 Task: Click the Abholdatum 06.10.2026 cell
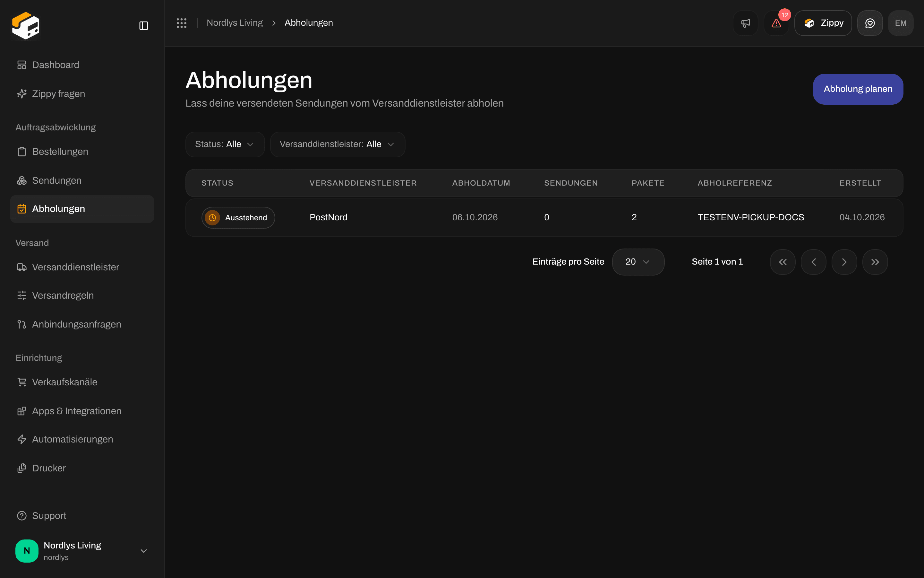coord(475,217)
